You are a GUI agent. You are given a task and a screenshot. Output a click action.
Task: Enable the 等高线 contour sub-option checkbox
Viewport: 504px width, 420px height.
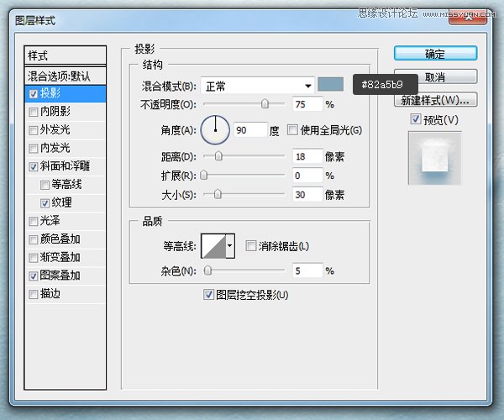coord(45,185)
